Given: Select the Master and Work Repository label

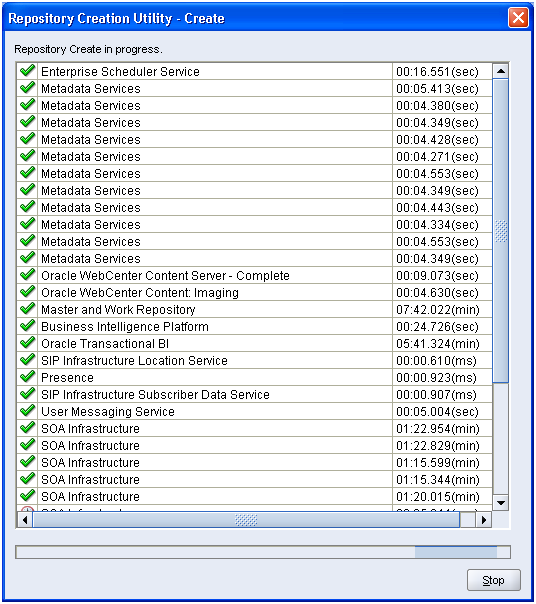Looking at the screenshot, I should 118,310.
